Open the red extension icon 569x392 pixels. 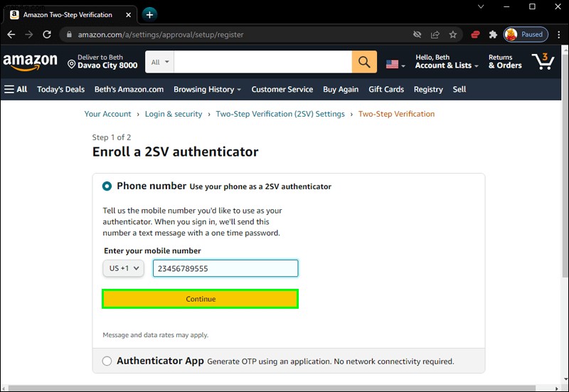click(475, 34)
